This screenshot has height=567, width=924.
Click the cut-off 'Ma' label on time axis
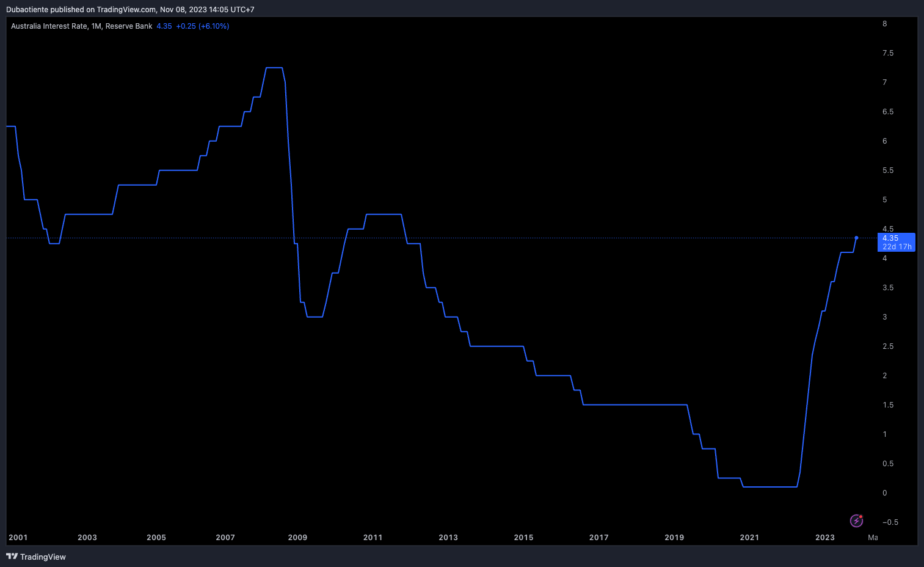pos(873,538)
